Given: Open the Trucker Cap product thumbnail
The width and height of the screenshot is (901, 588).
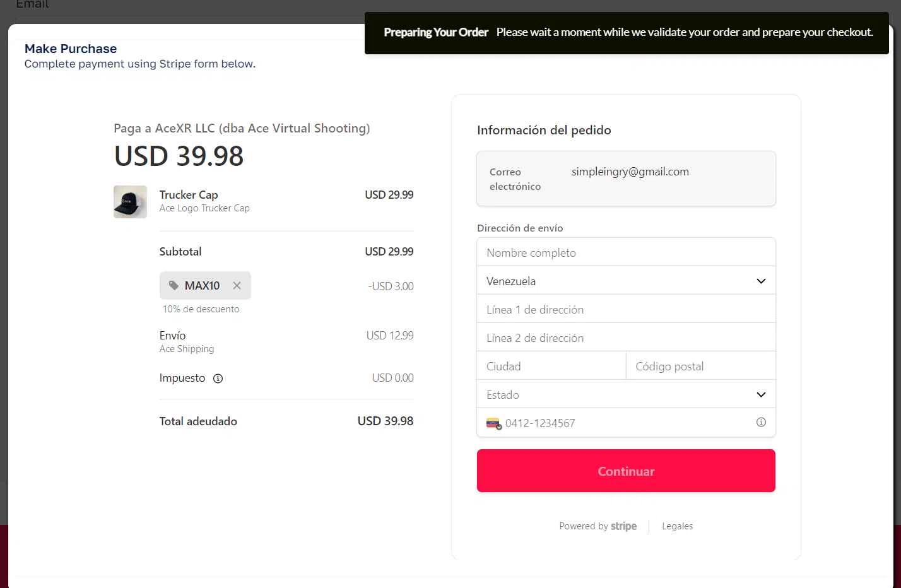Looking at the screenshot, I should point(130,202).
